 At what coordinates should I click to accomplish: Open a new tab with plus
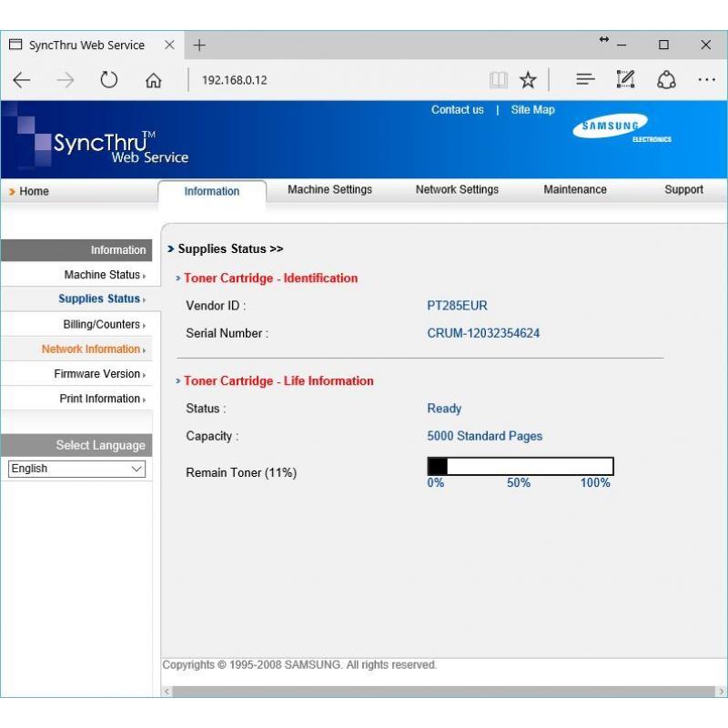pos(199,45)
